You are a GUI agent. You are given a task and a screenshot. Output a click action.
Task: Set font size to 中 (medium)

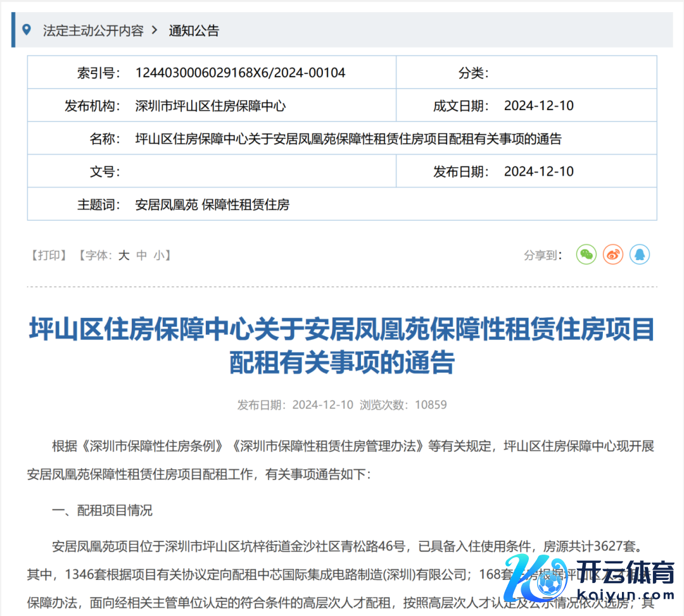[142, 255]
